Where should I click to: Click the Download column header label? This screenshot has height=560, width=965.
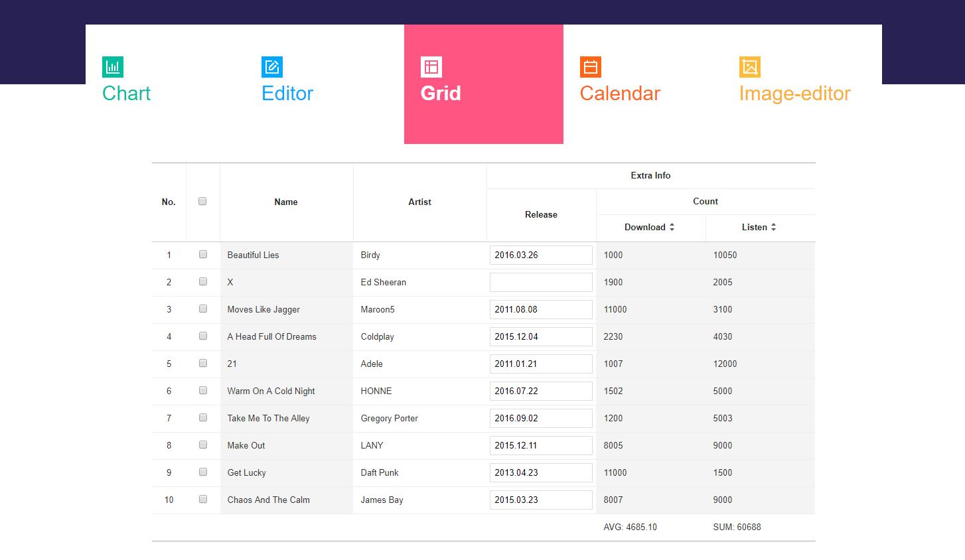pos(645,227)
